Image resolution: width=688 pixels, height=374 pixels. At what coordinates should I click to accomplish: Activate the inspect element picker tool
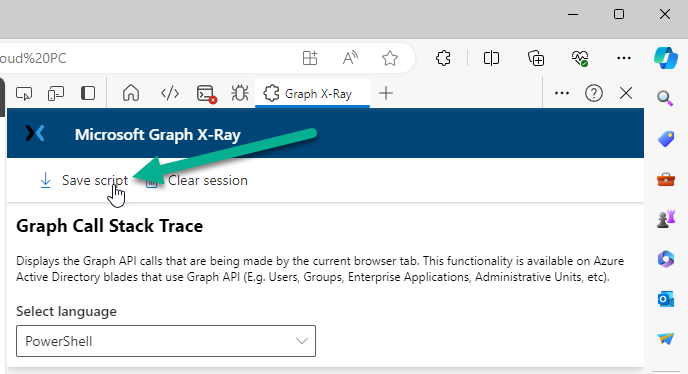(x=24, y=94)
